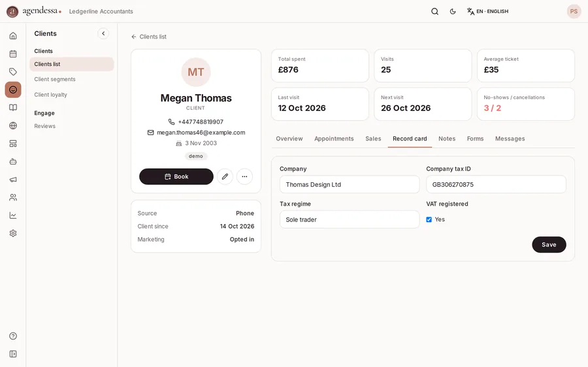Click the Ledgerline Accountants business name
The width and height of the screenshot is (588, 367).
click(x=101, y=12)
